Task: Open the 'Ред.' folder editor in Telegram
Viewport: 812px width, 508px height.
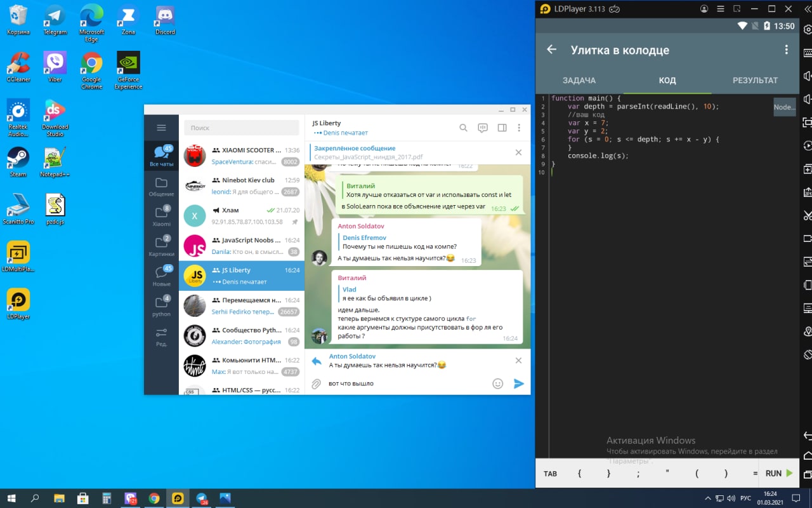Action: 161,337
